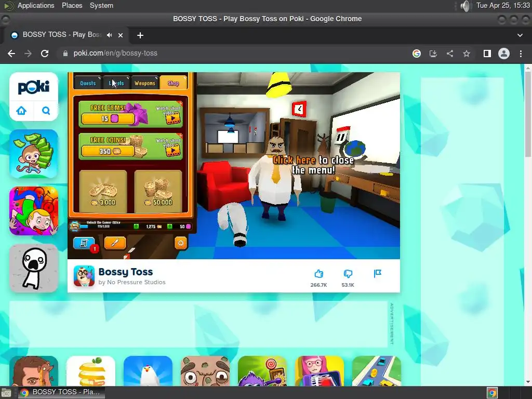The height and width of the screenshot is (399, 532).
Task: Open the chicken game thumbnail
Action: (x=148, y=371)
